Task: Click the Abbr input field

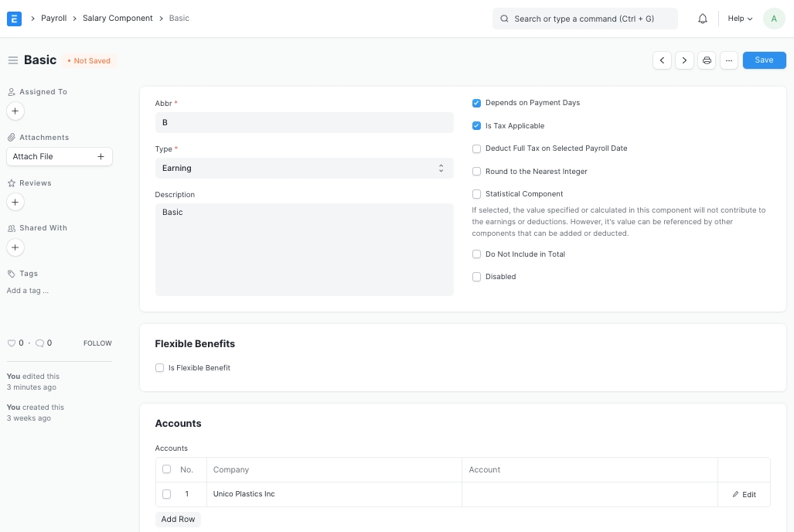Action: 304,122
